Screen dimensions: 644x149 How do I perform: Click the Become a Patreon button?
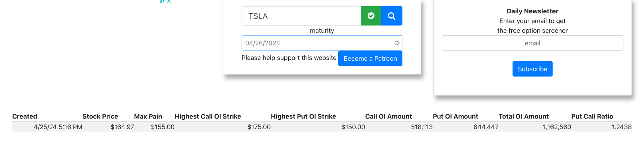[x=370, y=58]
